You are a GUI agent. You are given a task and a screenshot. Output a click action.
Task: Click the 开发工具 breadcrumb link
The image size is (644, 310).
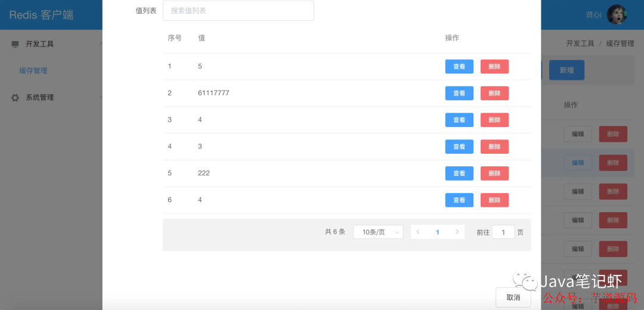(580, 44)
